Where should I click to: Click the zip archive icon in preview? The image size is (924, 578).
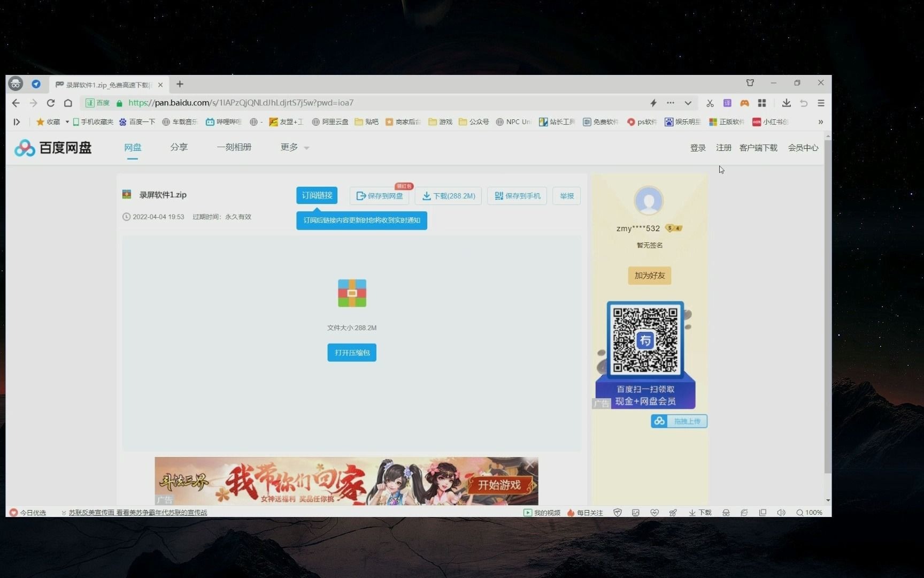tap(352, 293)
